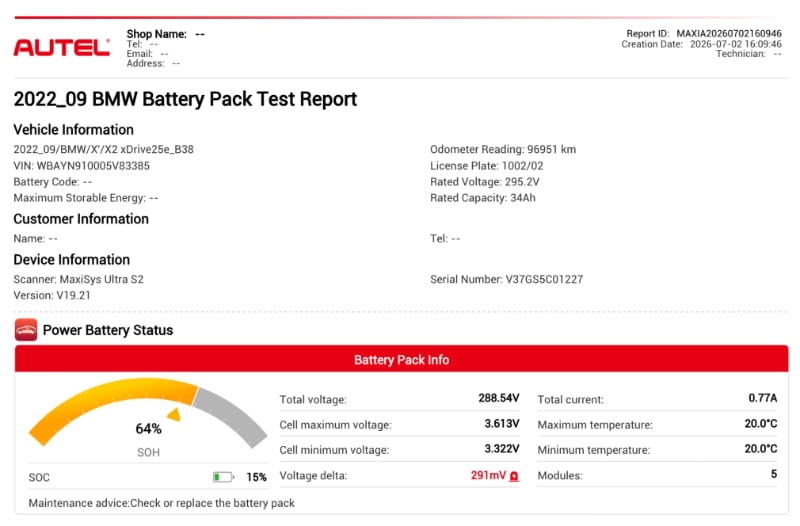This screenshot has width=800, height=526.
Task: Select the report title '2022_09 BMW Battery Pack Test Report'
Action: 185,99
